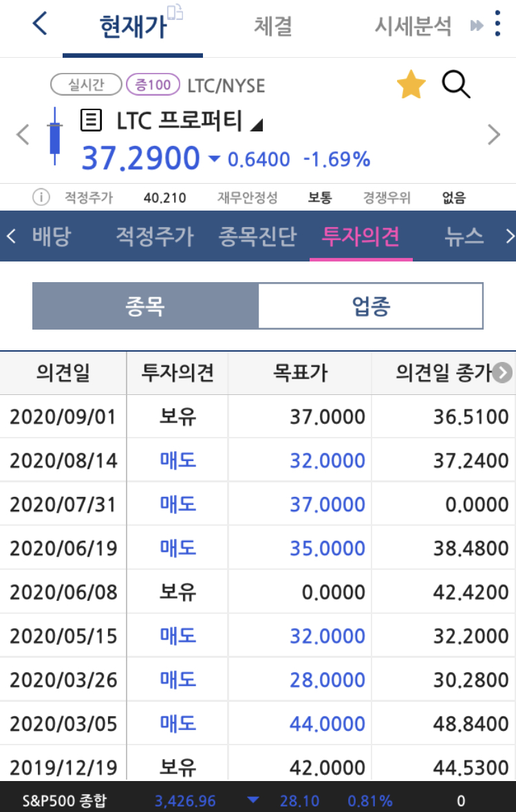
Task: Select the 2020/05/15 date cell
Action: (x=63, y=636)
